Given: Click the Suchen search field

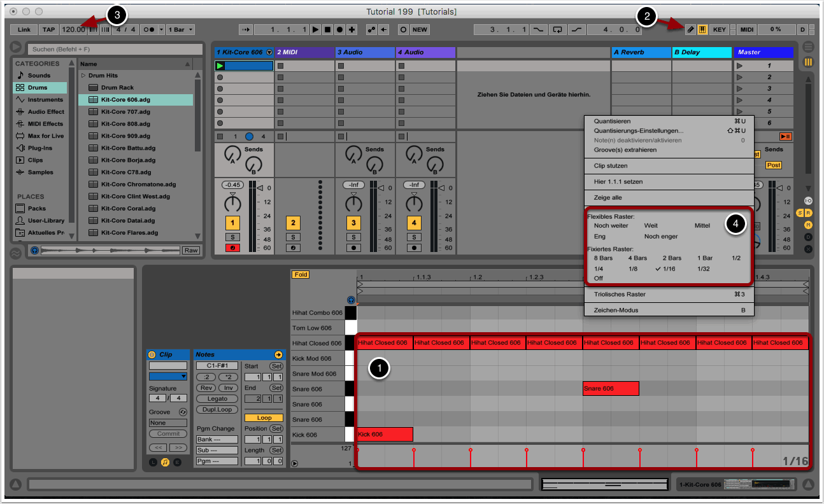Looking at the screenshot, I should point(115,49).
